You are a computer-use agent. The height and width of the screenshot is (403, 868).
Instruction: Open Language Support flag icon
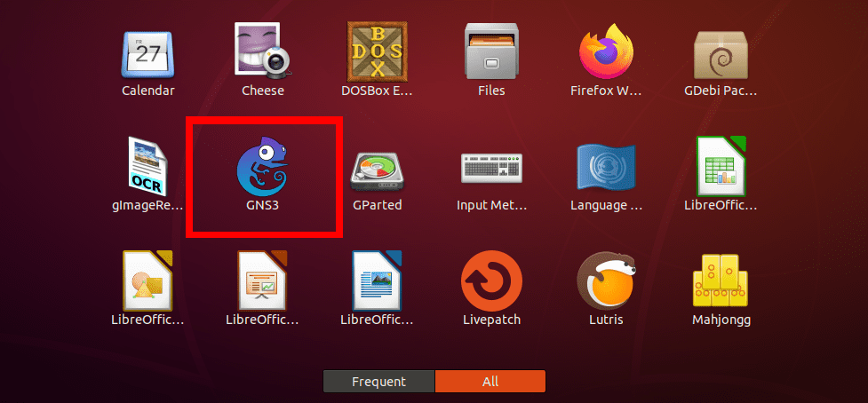click(x=606, y=168)
